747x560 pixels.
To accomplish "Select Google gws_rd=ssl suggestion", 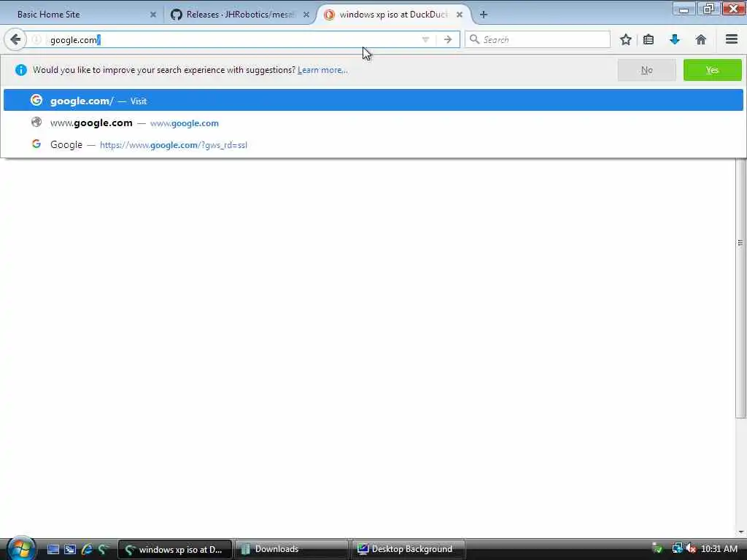I will point(373,145).
